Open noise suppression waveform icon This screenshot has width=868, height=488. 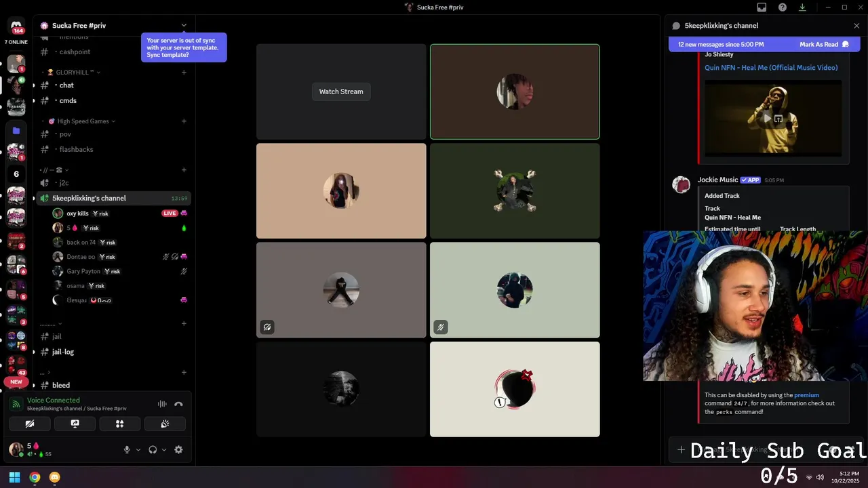pos(162,404)
